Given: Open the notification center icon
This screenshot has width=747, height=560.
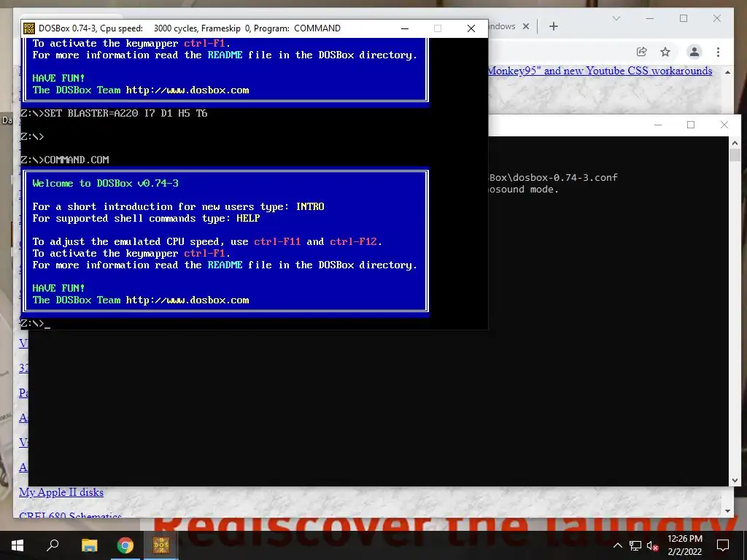Looking at the screenshot, I should coord(723,545).
